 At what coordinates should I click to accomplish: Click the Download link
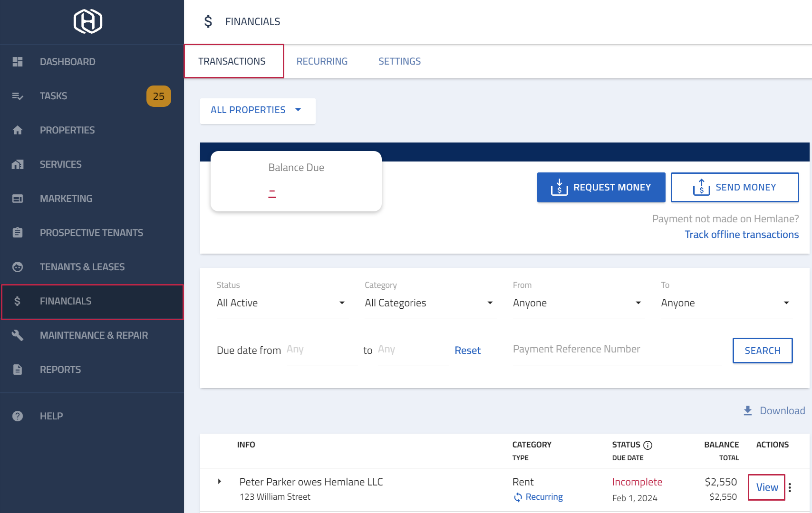click(x=774, y=411)
